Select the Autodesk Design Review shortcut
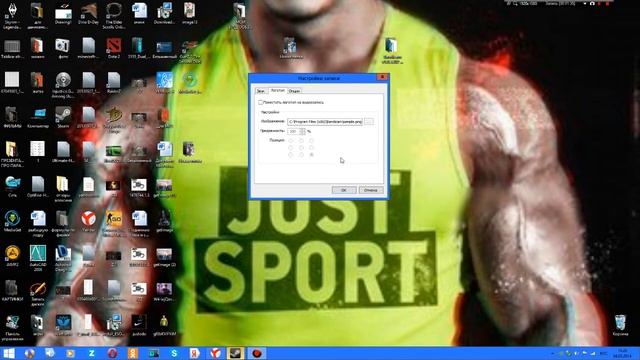 point(63,258)
